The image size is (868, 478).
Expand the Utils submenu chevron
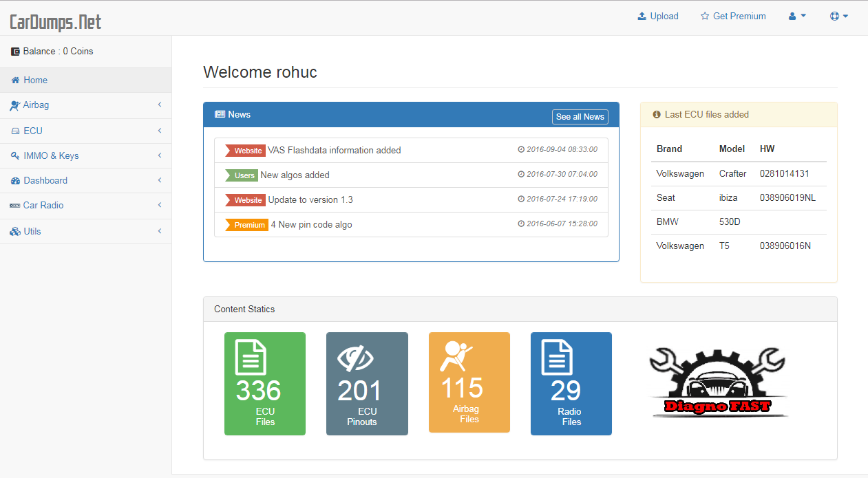pyautogui.click(x=160, y=231)
